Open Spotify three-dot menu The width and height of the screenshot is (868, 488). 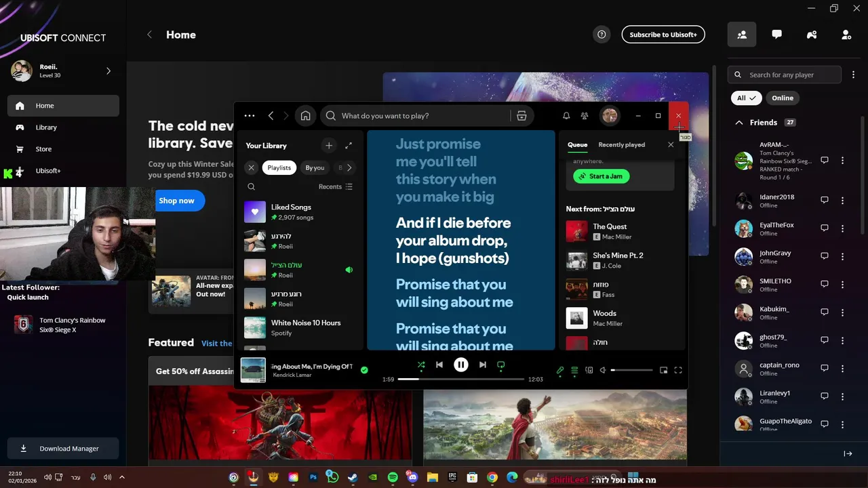(x=250, y=116)
